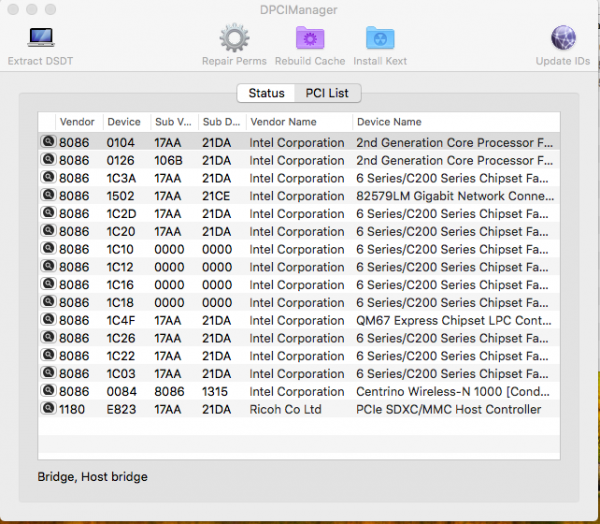This screenshot has height=524, width=600.
Task: Click the Sub V... column header
Action: pos(174,122)
